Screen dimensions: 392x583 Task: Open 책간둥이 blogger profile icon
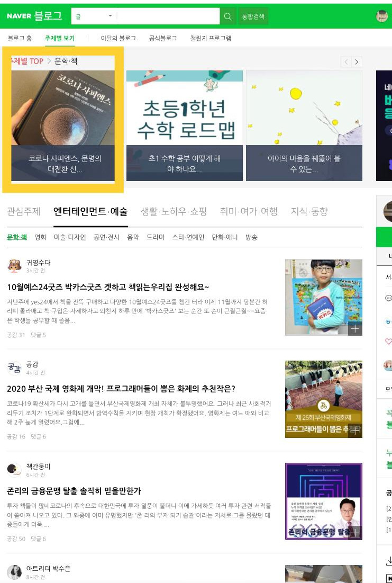pyautogui.click(x=14, y=470)
